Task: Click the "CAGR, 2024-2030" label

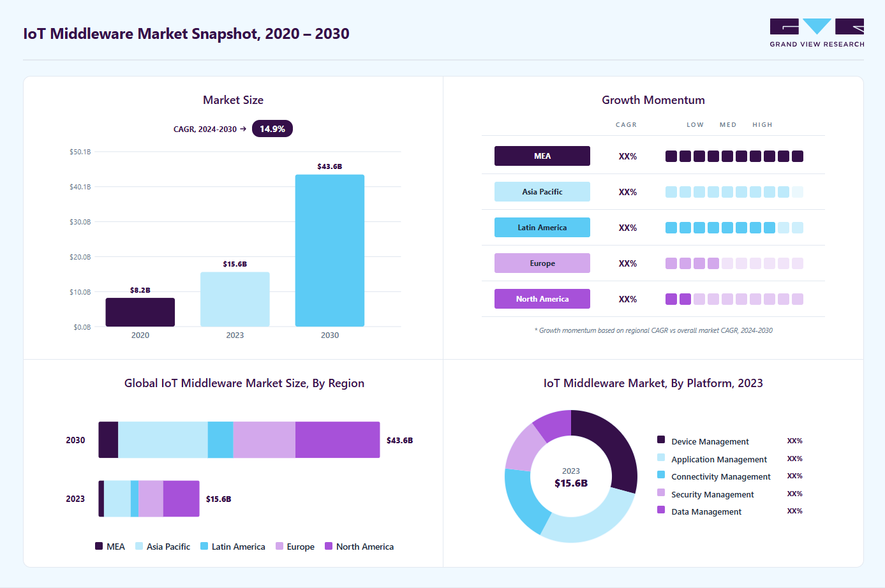Action: 205,129
